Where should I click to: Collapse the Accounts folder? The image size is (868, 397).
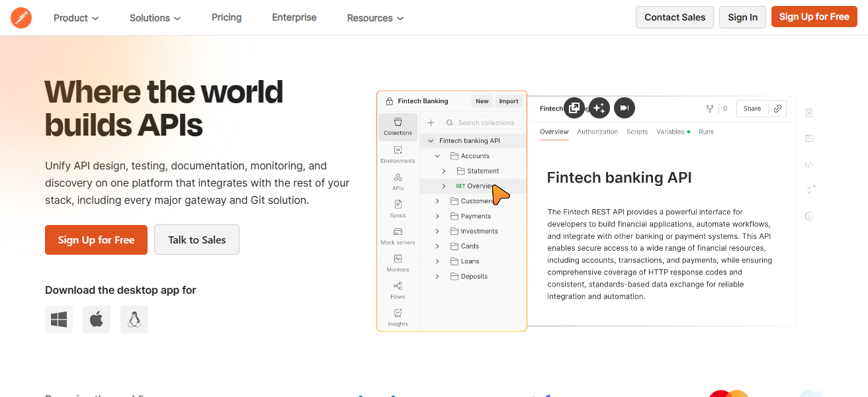[x=437, y=155]
